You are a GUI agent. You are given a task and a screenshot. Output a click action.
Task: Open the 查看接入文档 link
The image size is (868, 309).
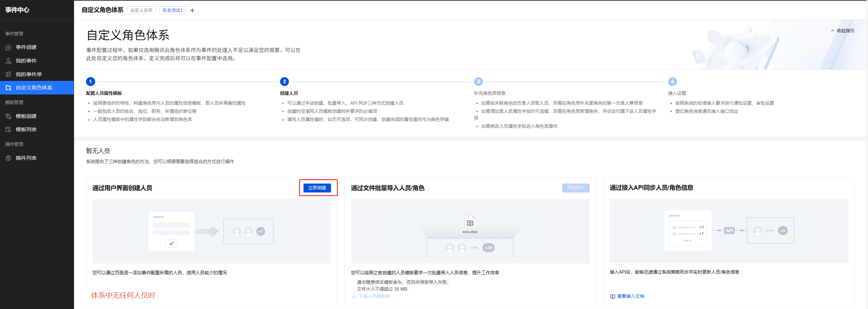click(x=630, y=296)
